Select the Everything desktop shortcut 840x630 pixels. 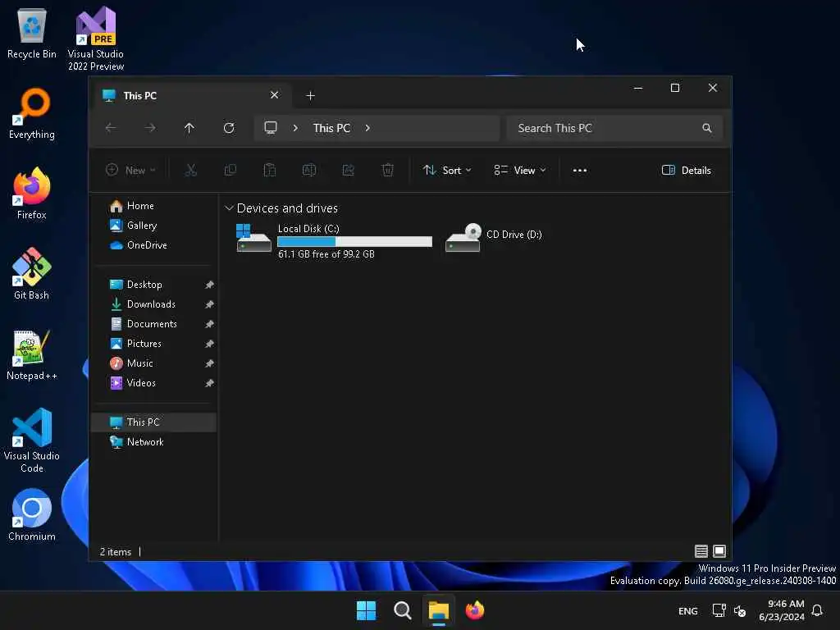32,113
